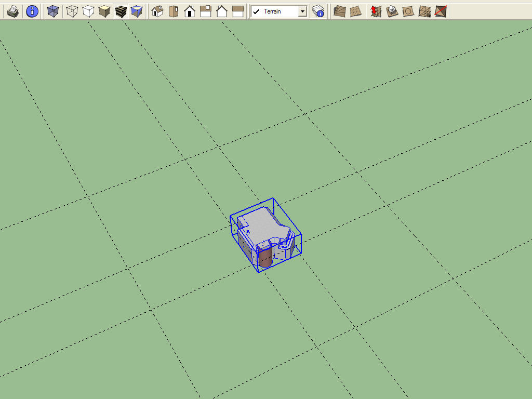Screen dimensions: 532x399
Task: Show the Back view of the model
Action: 222,11
